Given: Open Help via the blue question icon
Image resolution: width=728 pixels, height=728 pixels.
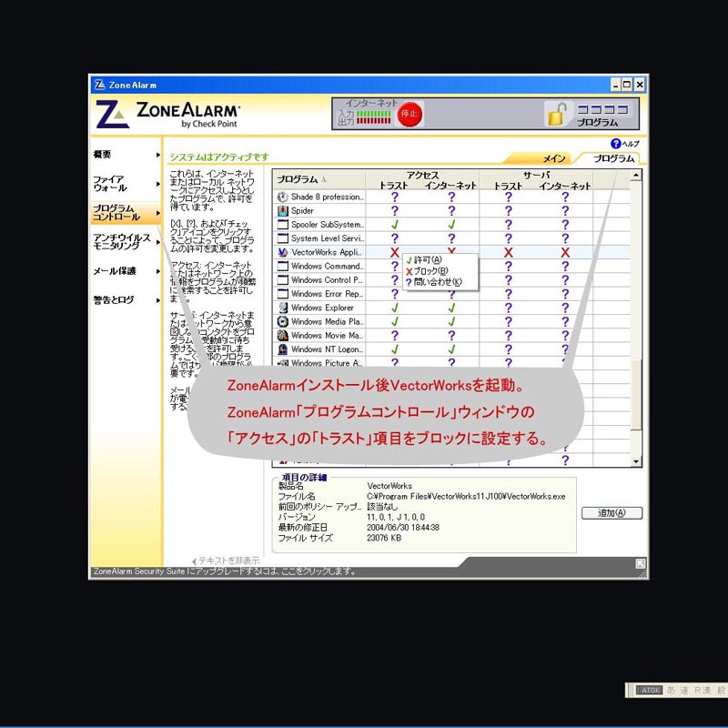Looking at the screenshot, I should coord(616,144).
